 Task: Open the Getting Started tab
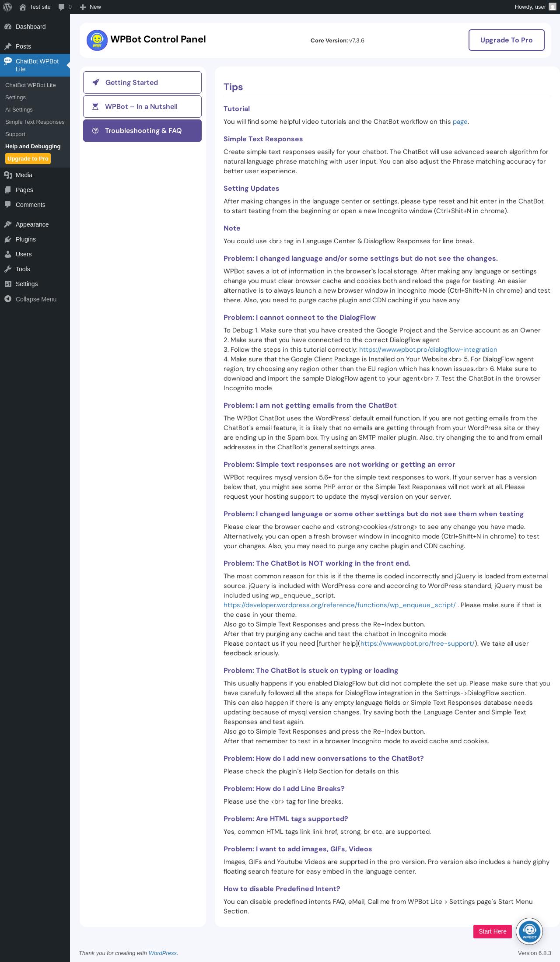(142, 82)
